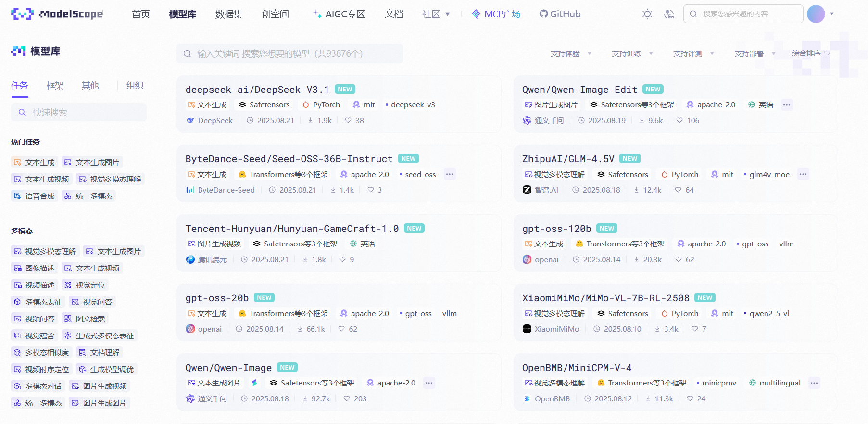868x424 pixels.
Task: Open the 文档 page
Action: coord(394,14)
